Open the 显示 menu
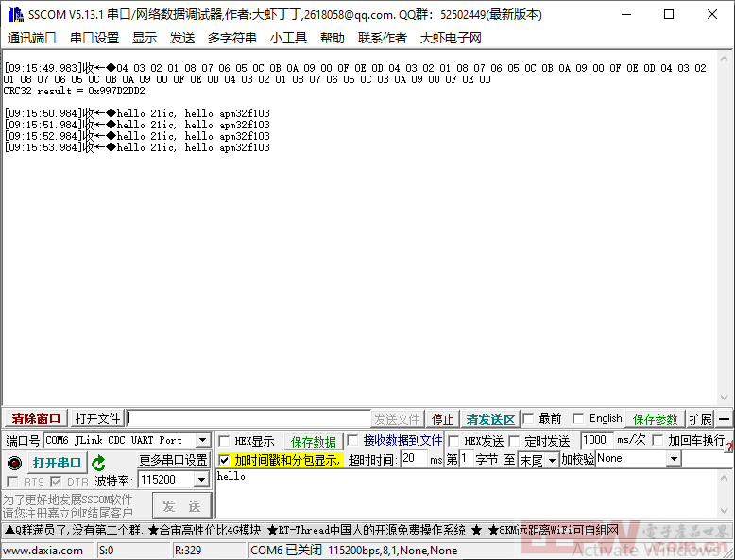Screen dimensions: 735x560 click(x=145, y=38)
